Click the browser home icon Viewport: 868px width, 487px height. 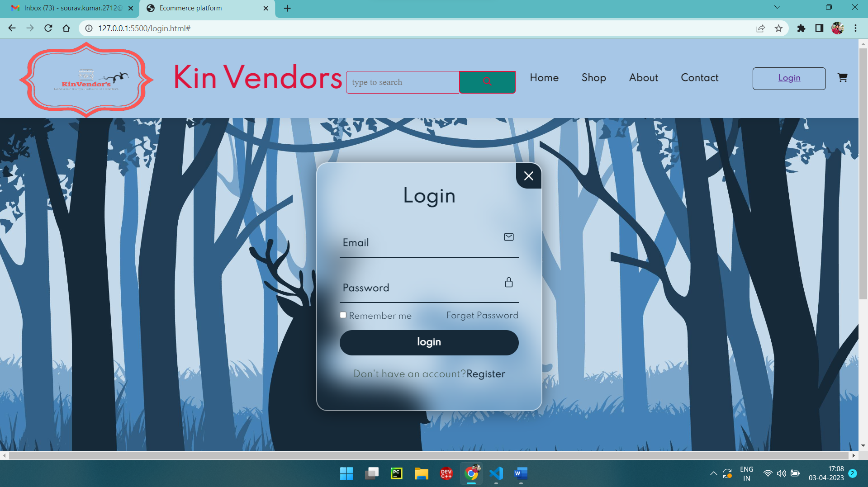66,28
